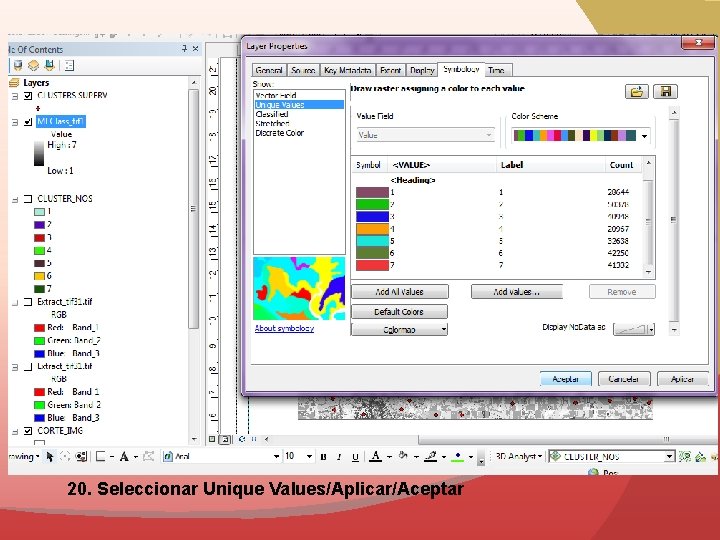Check the first Extract_tif31.tif layer checkbox

28,302
